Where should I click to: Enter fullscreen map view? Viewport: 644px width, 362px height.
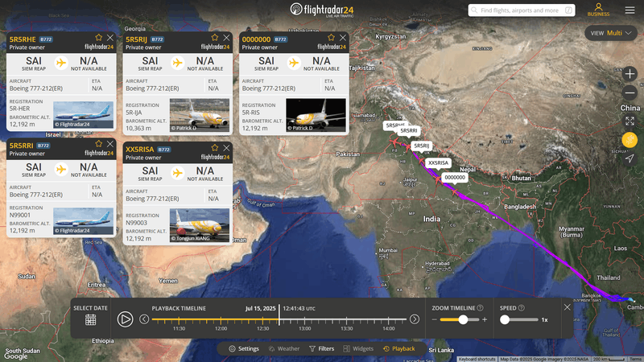click(x=630, y=121)
